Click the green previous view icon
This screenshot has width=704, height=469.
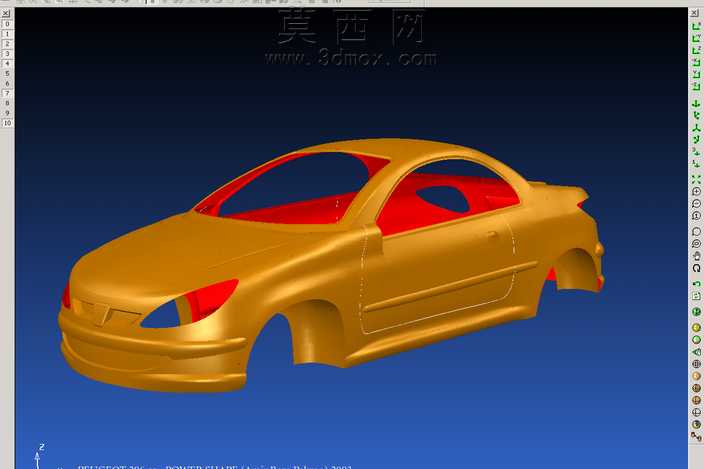click(x=696, y=284)
